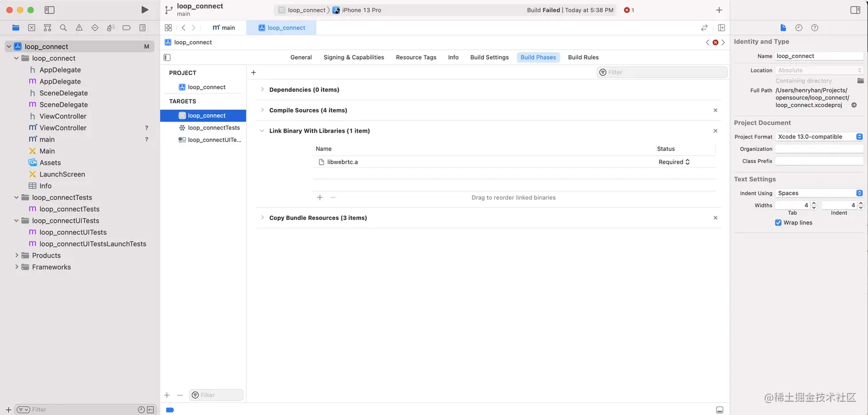Select the Find navigator magnifying glass
The width and height of the screenshot is (868, 415).
(x=63, y=28)
